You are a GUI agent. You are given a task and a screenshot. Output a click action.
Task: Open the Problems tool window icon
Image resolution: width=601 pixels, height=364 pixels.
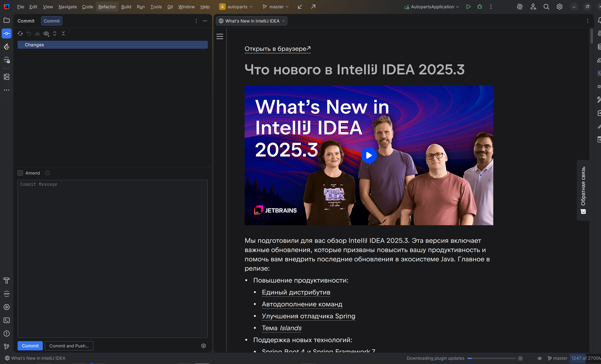pyautogui.click(x=7, y=333)
